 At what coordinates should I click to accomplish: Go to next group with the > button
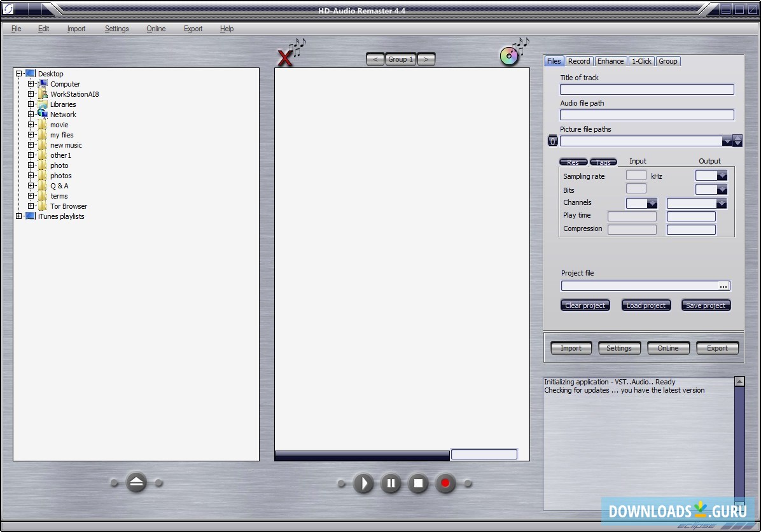(x=426, y=59)
